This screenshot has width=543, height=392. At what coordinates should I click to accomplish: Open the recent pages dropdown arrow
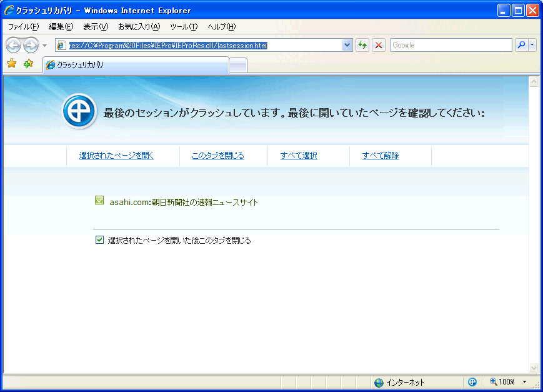pos(44,46)
